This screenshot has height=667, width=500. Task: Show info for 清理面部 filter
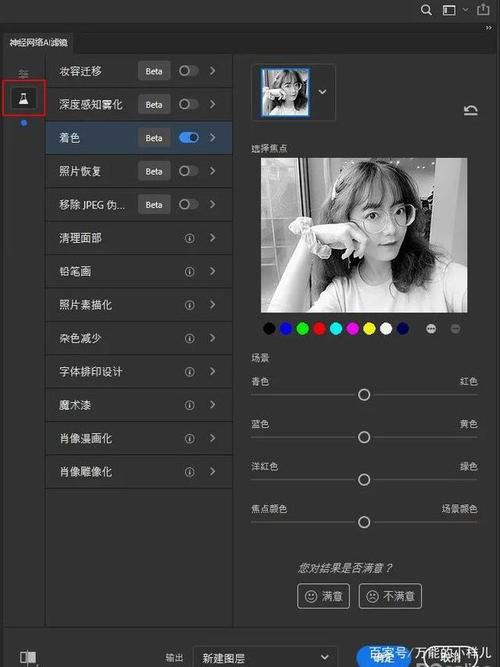click(x=189, y=238)
